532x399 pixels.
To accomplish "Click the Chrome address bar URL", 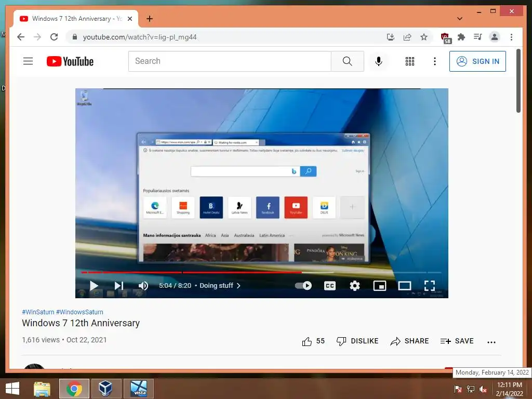I will [x=140, y=37].
